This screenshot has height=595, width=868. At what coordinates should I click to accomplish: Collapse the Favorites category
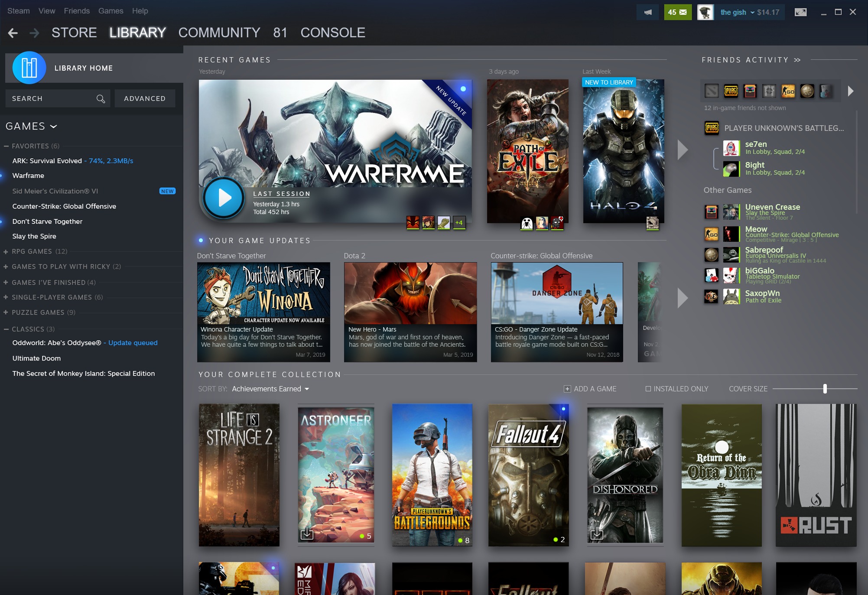[6, 146]
